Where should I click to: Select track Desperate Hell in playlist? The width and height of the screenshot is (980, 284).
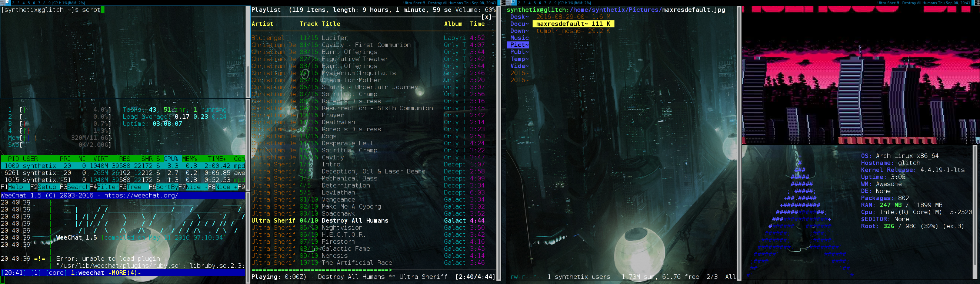[373, 143]
